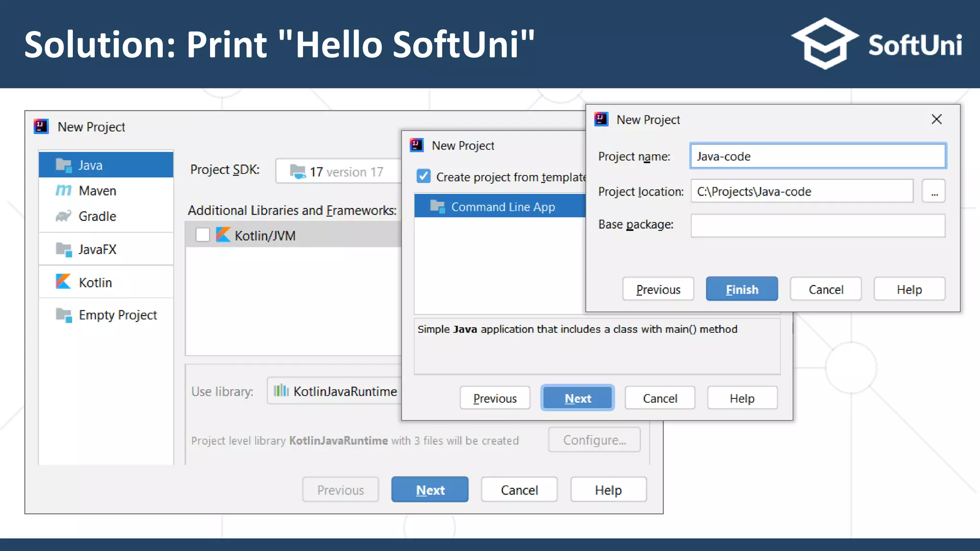
Task: Click the Kotlin logo in sidebar
Action: [63, 282]
